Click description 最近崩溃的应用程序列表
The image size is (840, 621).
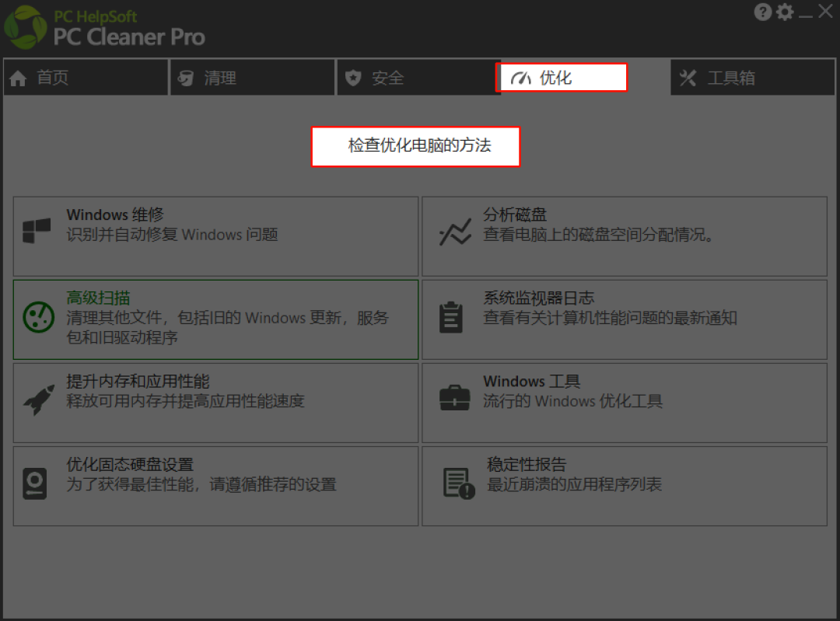tap(574, 484)
